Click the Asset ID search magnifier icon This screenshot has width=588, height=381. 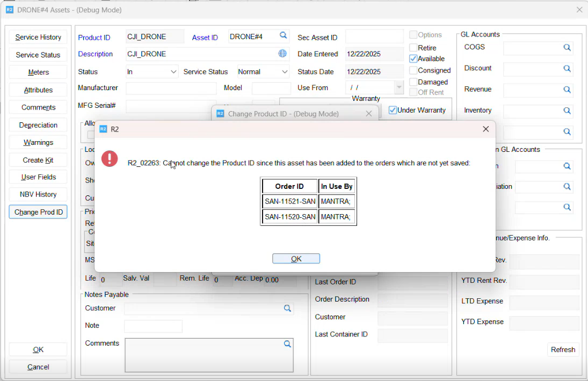(x=283, y=36)
